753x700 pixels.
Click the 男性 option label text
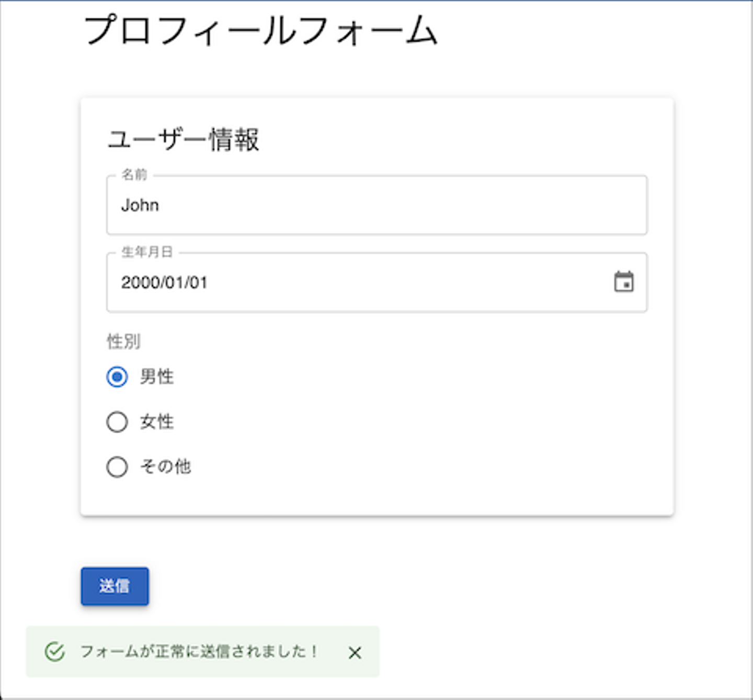pos(156,377)
